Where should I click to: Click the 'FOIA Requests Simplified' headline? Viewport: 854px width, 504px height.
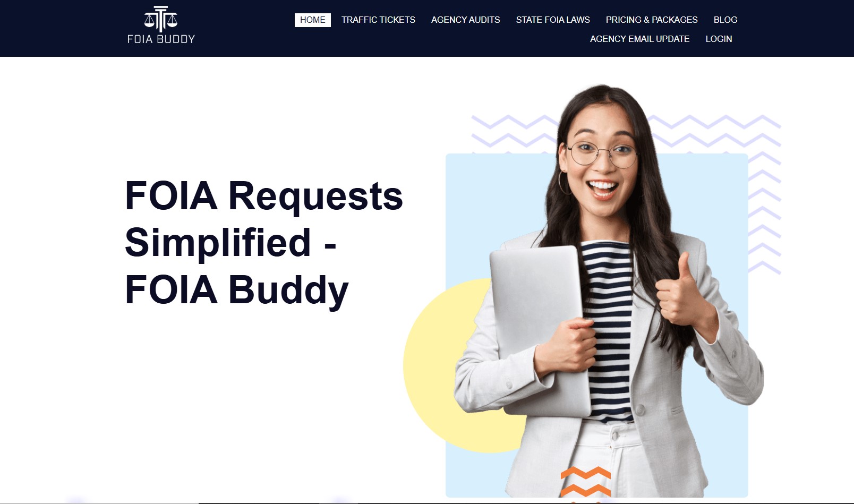264,219
